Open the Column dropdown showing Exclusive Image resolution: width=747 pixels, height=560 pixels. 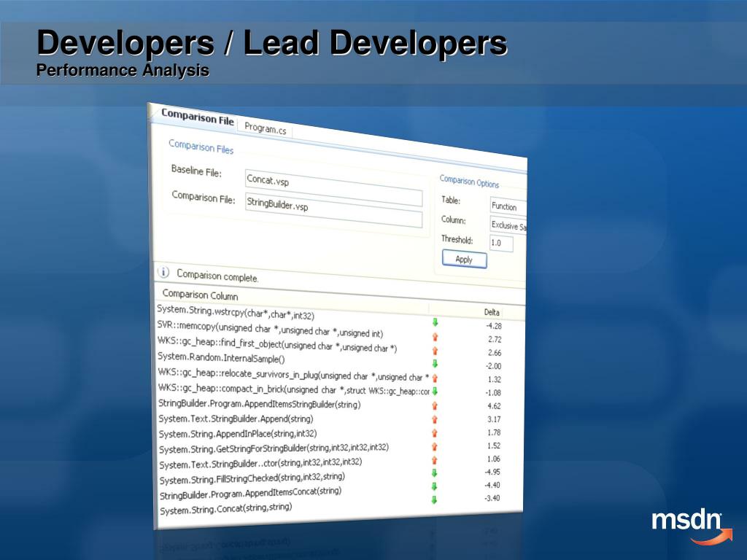508,225
